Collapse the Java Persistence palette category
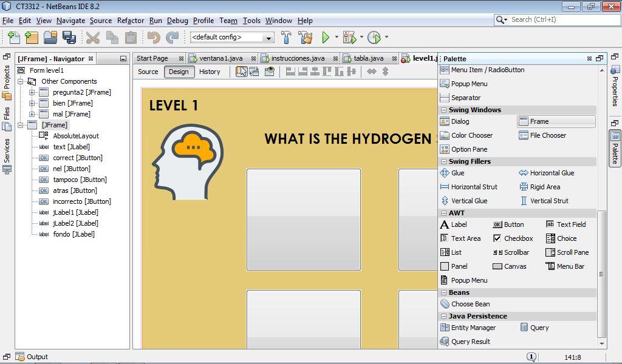 443,317
